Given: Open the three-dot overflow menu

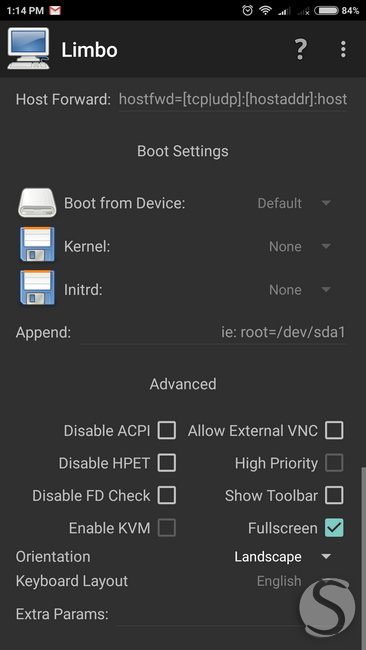Looking at the screenshot, I should click(343, 49).
